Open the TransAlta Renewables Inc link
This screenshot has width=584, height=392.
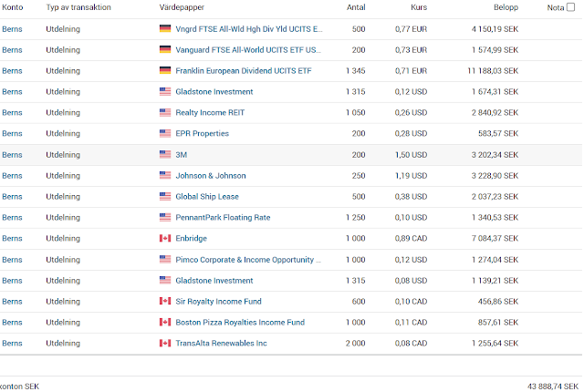pyautogui.click(x=221, y=344)
